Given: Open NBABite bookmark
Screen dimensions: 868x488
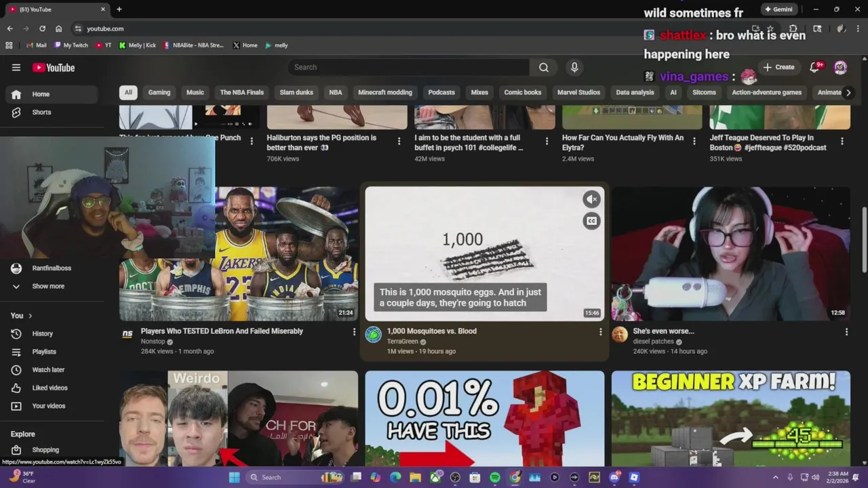Looking at the screenshot, I should pos(193,45).
